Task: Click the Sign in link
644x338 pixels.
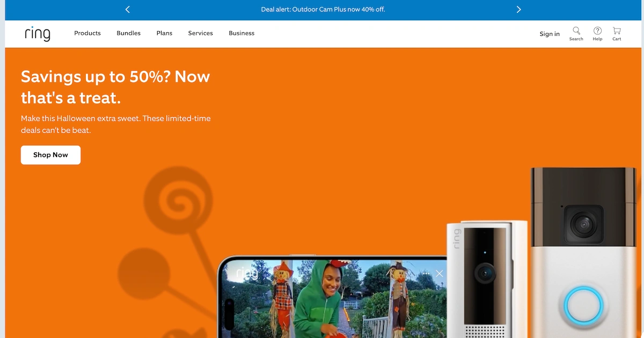Action: 550,34
